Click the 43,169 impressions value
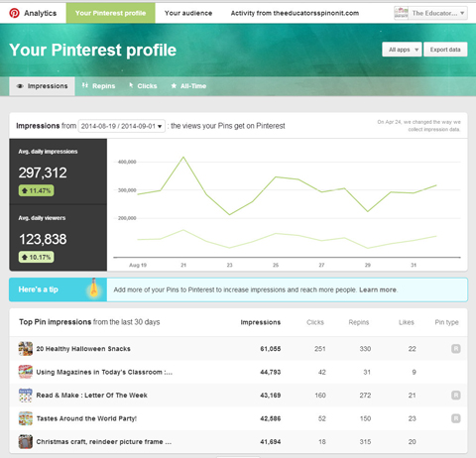This screenshot has height=458, width=476. click(x=271, y=396)
